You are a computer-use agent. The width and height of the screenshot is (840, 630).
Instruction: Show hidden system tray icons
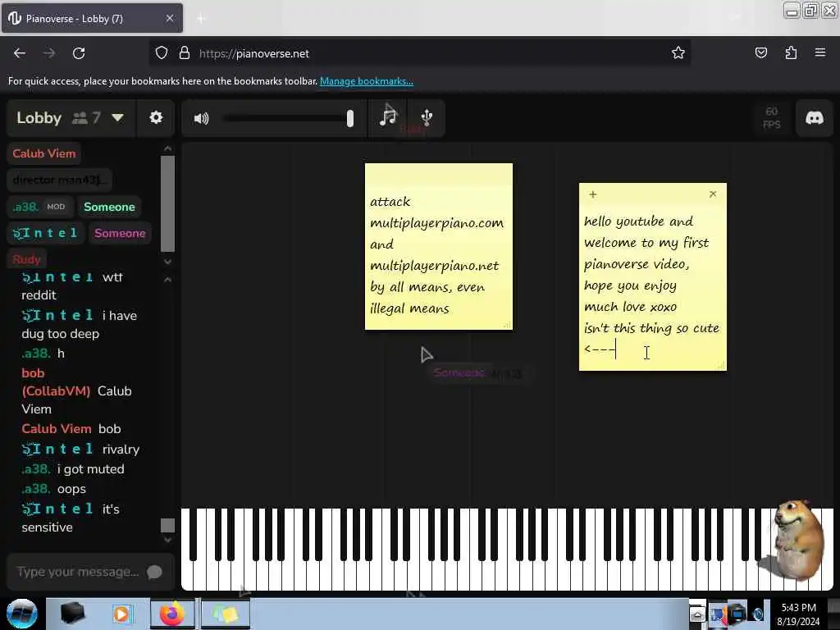[697, 614]
